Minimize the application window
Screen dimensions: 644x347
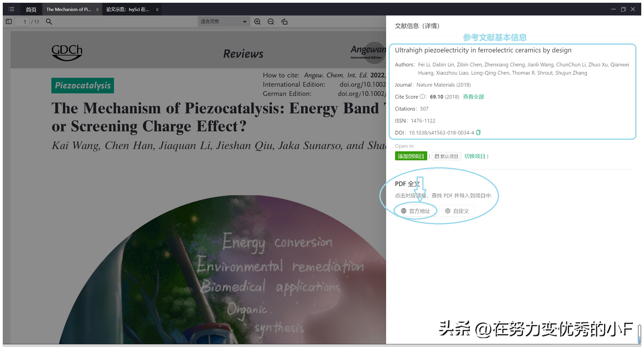click(613, 9)
